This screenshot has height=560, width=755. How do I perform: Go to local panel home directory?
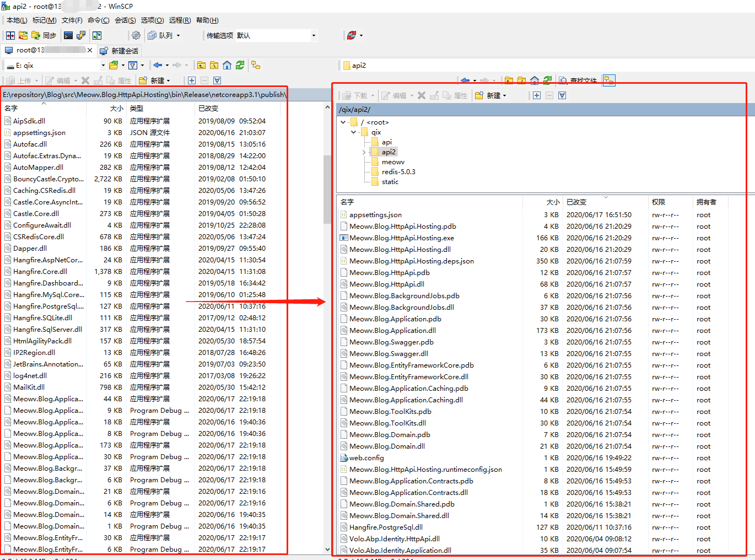pyautogui.click(x=227, y=65)
